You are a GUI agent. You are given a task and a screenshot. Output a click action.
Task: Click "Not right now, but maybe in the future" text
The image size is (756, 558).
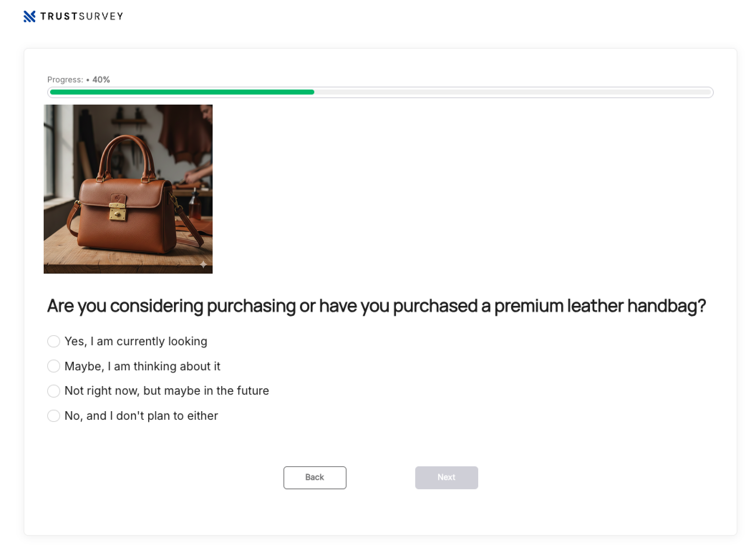tap(166, 391)
